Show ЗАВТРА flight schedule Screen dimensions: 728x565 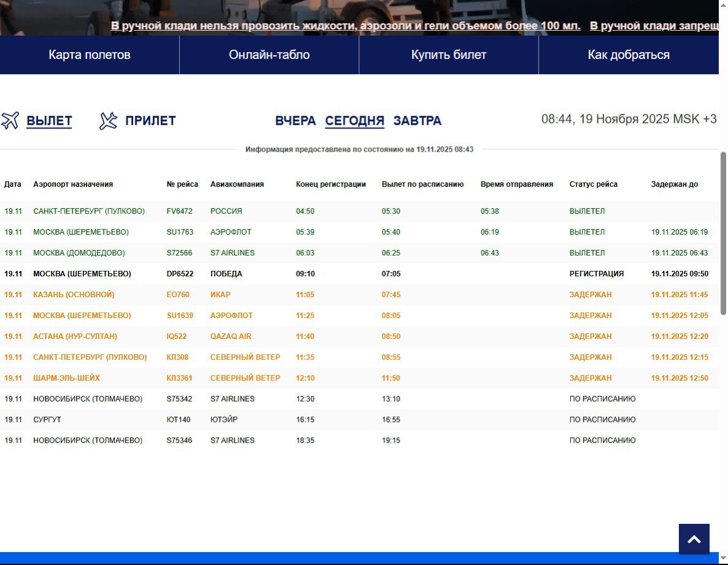tap(417, 120)
